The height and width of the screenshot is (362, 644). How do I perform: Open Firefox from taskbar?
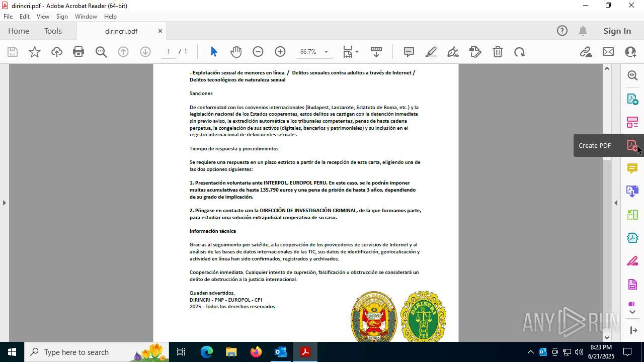[x=256, y=352]
